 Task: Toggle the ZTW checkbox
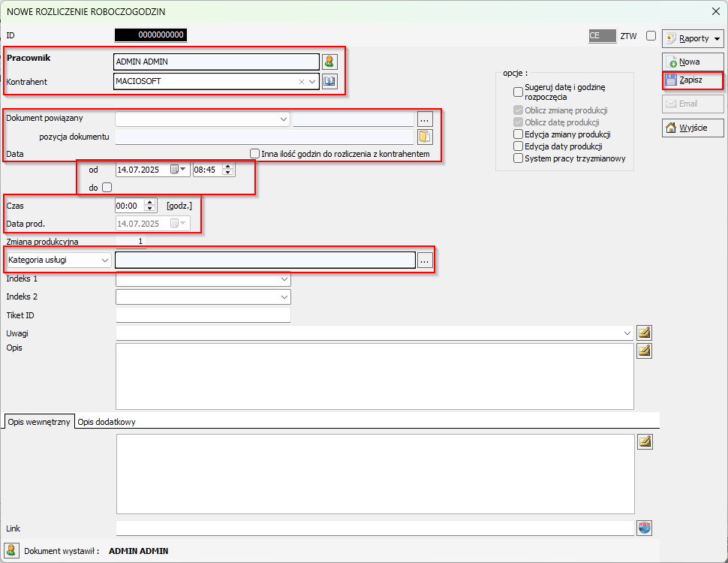[651, 35]
